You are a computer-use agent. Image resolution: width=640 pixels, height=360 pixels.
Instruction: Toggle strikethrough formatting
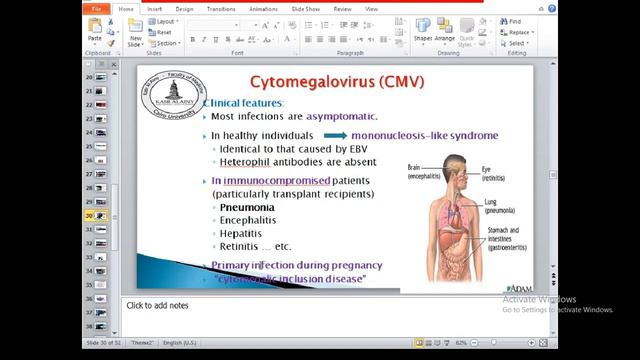240,40
